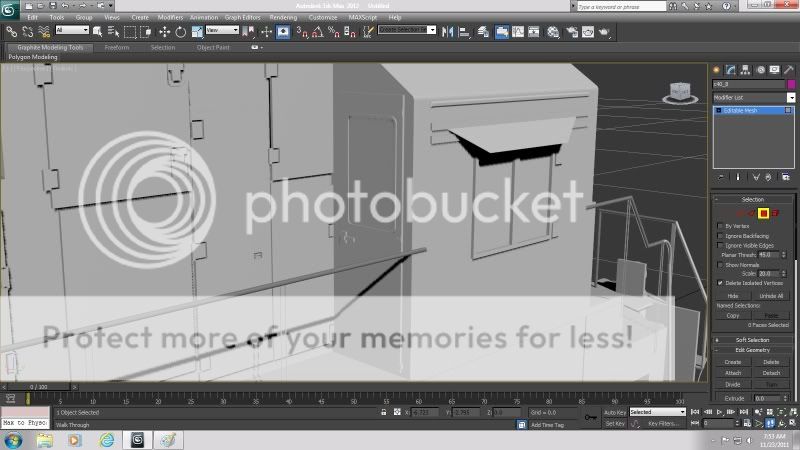Image resolution: width=800 pixels, height=450 pixels.
Task: Switch to the Object Paint tab
Action: coord(213,47)
